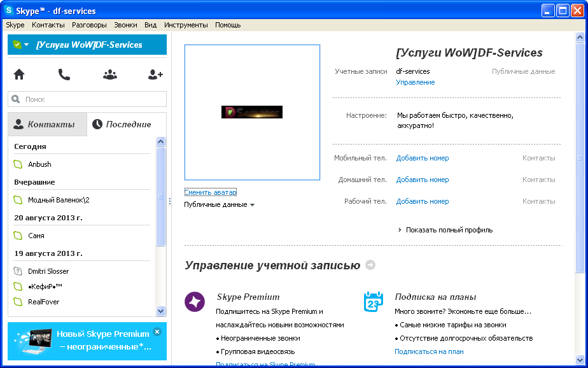Click the create group icon
Screen dimensions: 588x368
pos(110,74)
